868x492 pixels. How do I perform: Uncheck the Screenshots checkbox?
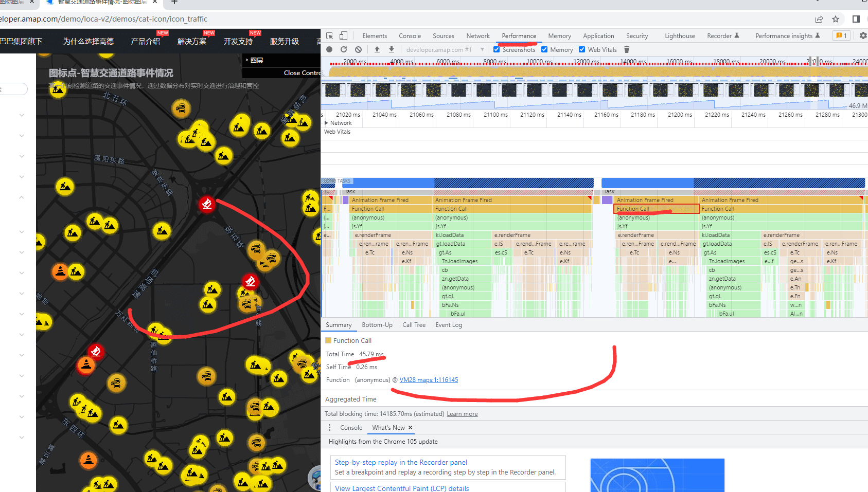coord(497,50)
